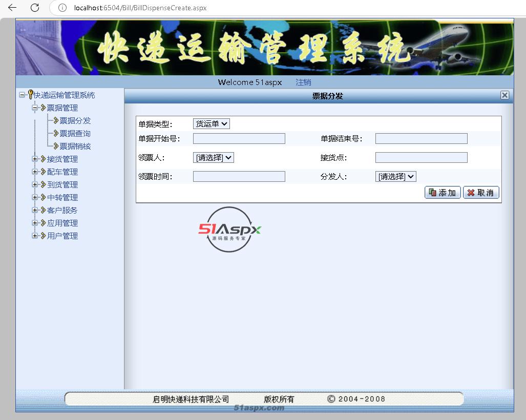Select 到货管理 in sidebar
The height and width of the screenshot is (420, 526).
click(x=62, y=184)
